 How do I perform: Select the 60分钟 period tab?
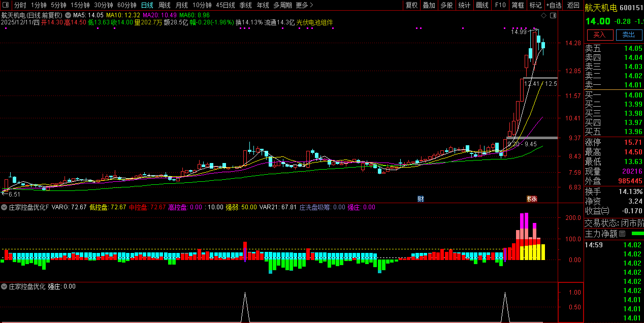pos(127,5)
